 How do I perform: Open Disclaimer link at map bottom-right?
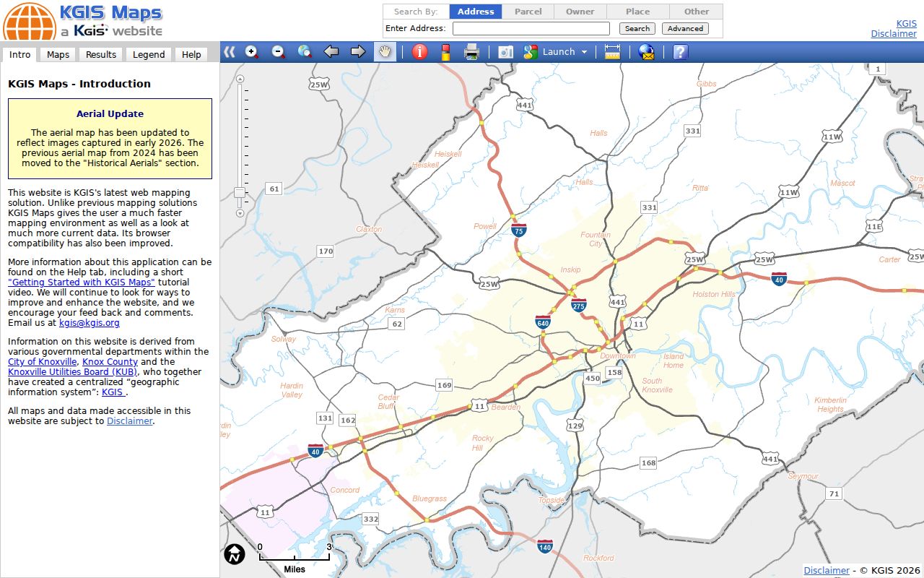click(827, 571)
